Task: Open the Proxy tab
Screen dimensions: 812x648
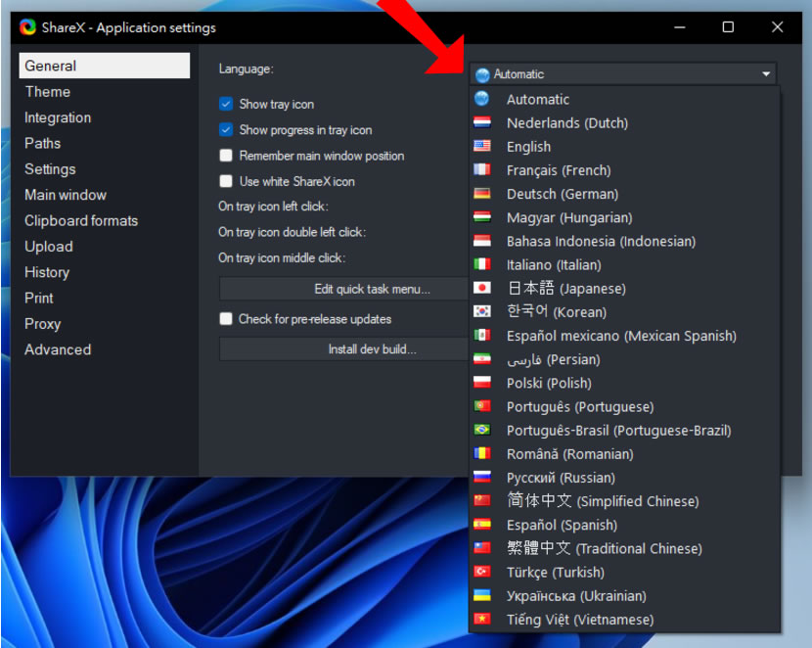Action: tap(105, 324)
